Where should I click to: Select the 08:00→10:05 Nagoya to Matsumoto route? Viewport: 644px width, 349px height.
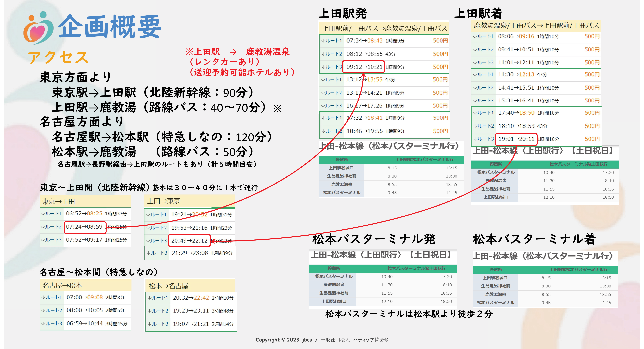click(x=86, y=311)
